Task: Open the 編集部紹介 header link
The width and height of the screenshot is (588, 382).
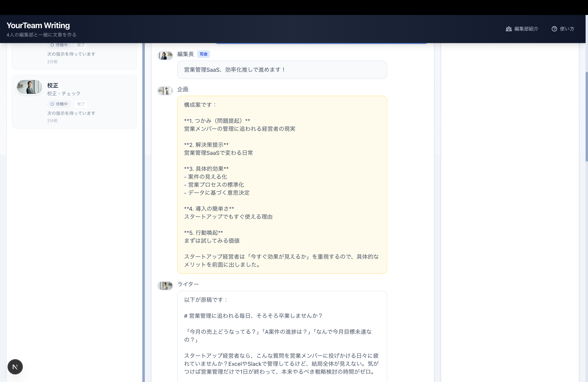Action: point(526,29)
